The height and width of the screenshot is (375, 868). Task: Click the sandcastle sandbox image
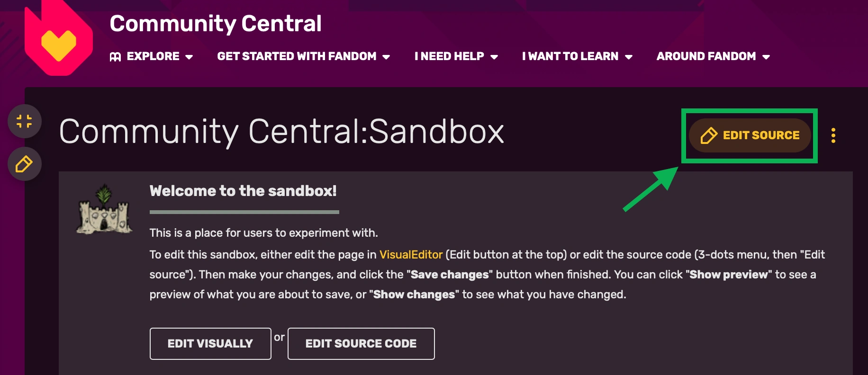pos(104,209)
